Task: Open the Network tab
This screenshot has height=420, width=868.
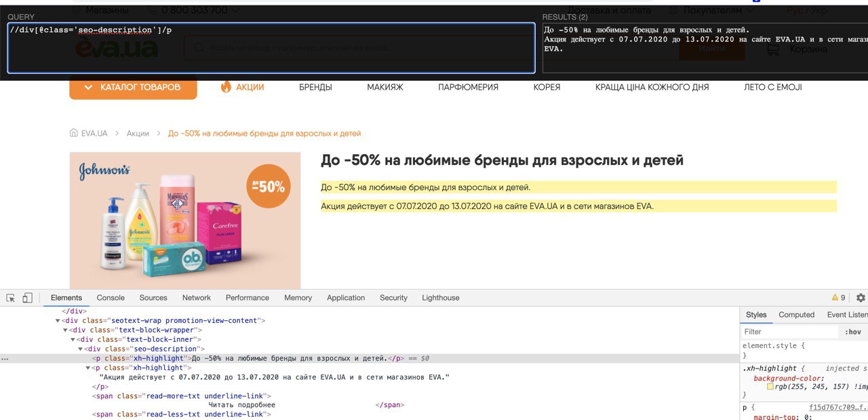Action: coord(197,298)
